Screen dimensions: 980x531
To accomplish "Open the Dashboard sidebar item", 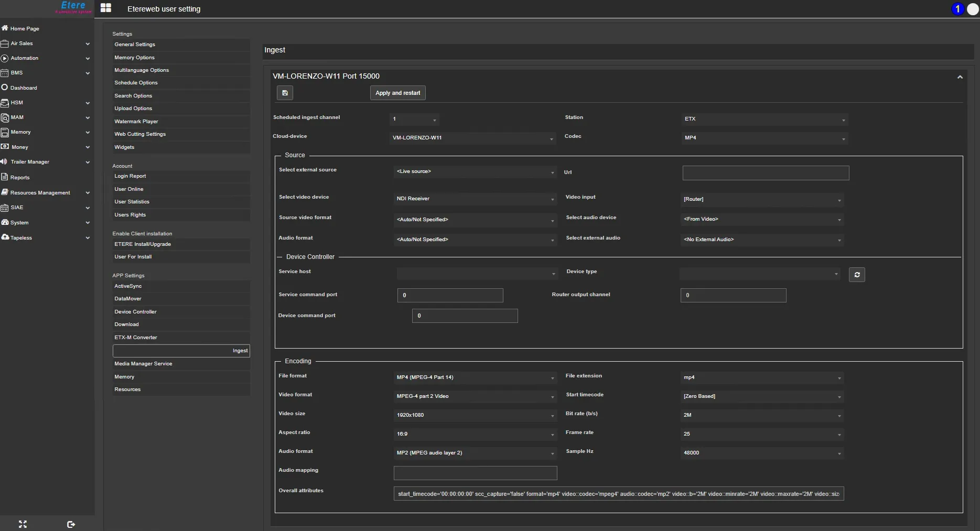I will (x=24, y=88).
